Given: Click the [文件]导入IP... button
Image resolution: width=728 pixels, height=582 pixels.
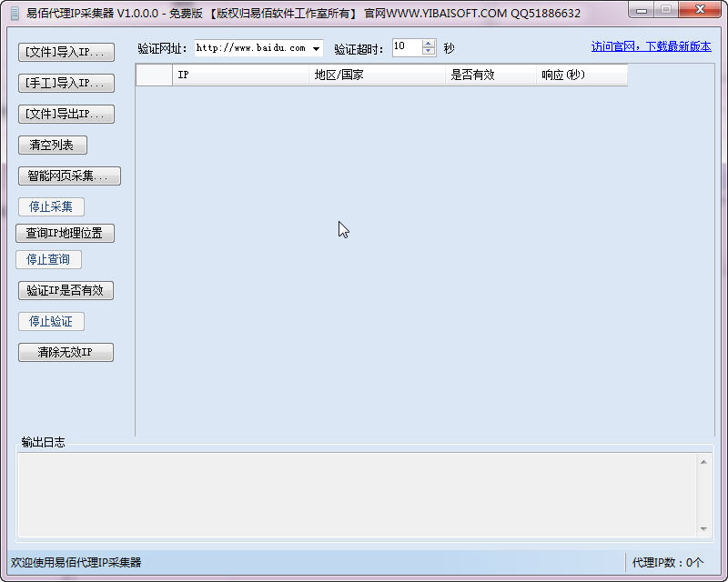Looking at the screenshot, I should coord(66,52).
